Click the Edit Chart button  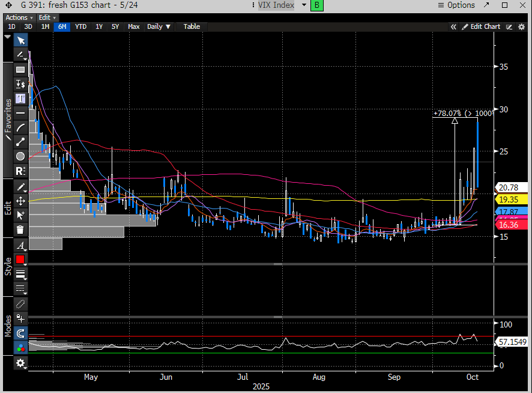click(481, 26)
